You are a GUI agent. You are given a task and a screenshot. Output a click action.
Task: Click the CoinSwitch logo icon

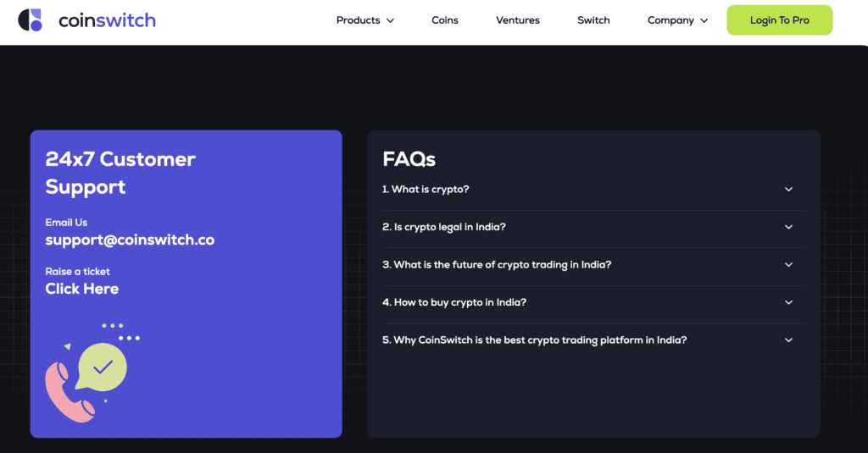30,20
